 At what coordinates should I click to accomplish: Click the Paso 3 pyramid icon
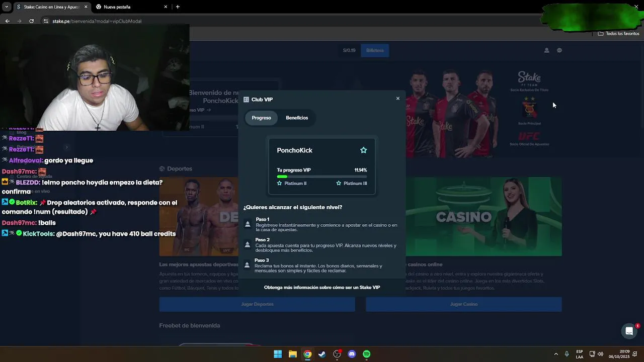pyautogui.click(x=247, y=265)
